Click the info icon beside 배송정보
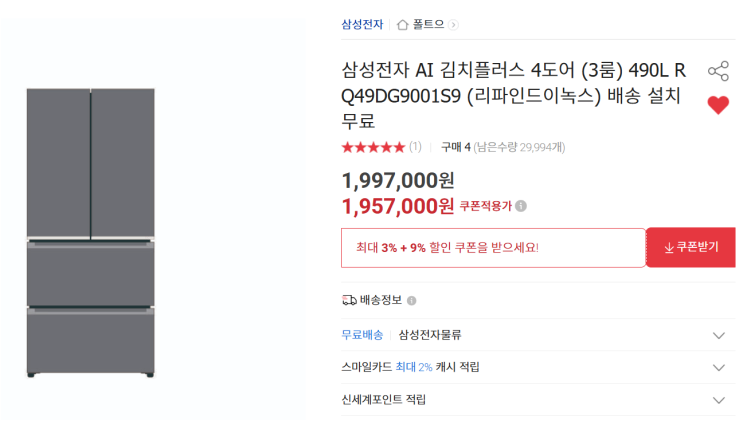 click(x=412, y=300)
